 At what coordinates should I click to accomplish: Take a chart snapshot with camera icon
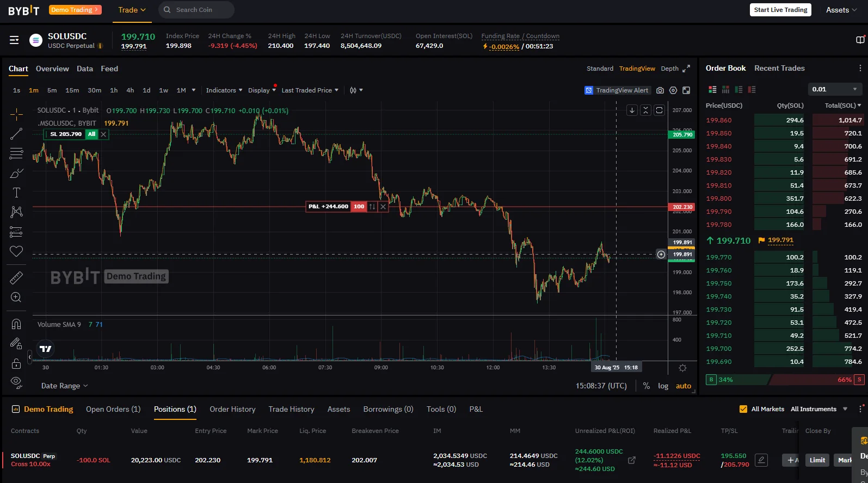pyautogui.click(x=660, y=90)
